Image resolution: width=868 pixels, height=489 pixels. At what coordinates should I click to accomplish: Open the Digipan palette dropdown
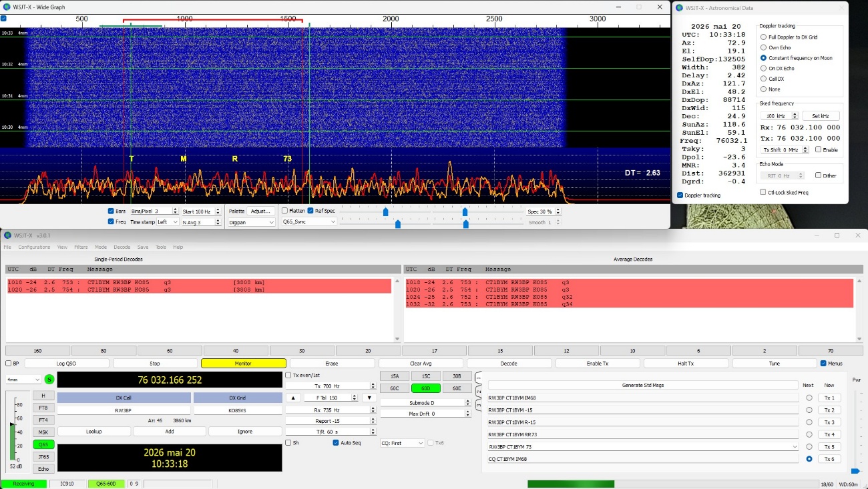click(x=252, y=222)
